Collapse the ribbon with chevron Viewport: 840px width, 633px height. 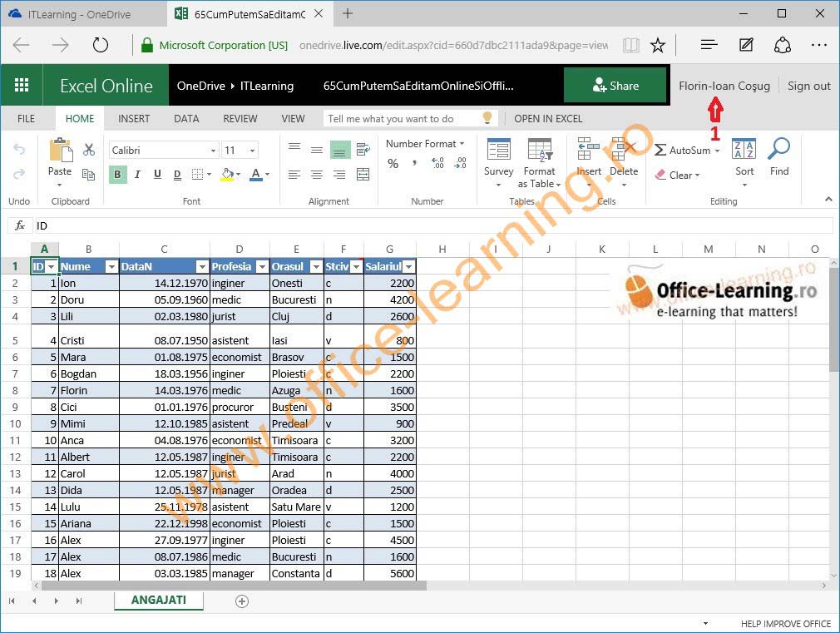(828, 199)
